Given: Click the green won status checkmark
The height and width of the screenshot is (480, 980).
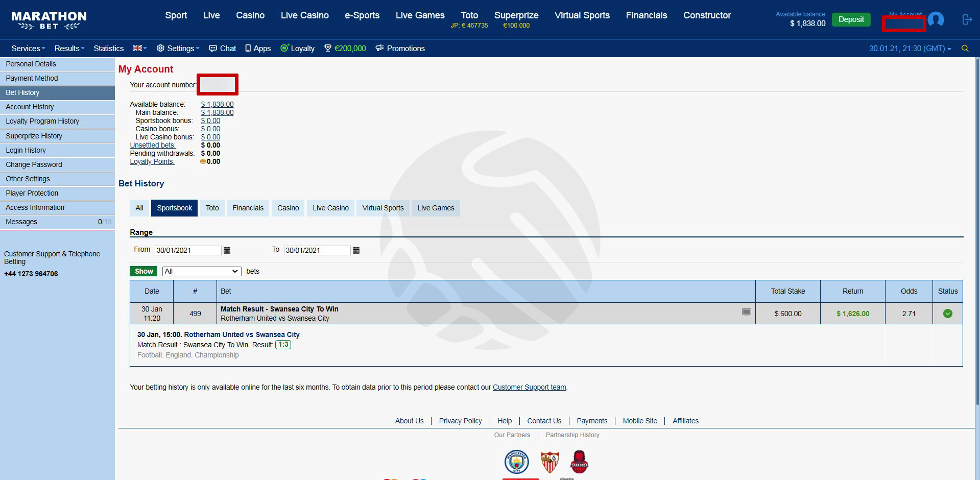Looking at the screenshot, I should tap(948, 314).
